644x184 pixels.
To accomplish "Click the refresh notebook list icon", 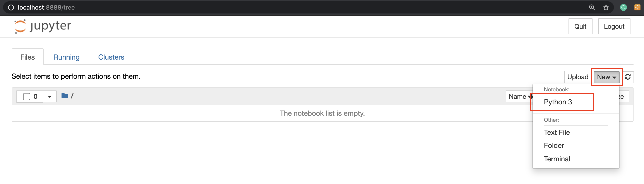I will pos(628,77).
